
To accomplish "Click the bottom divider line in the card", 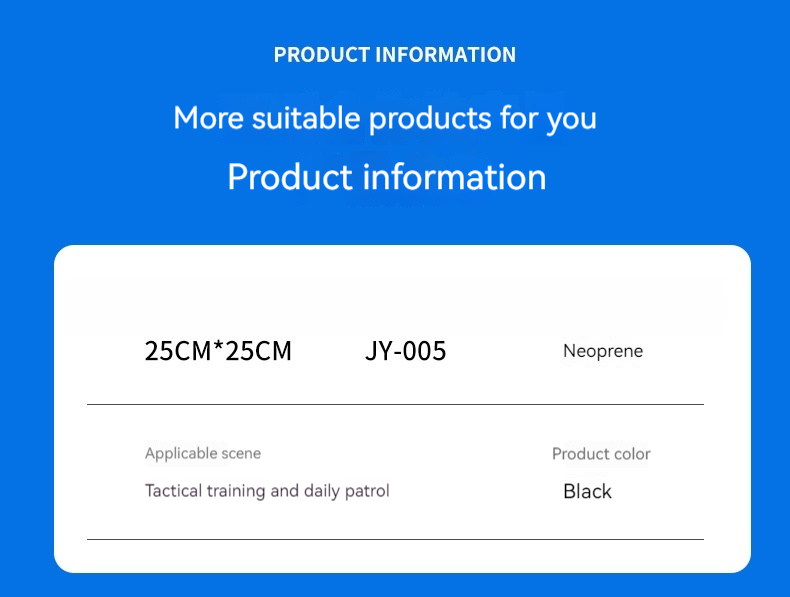I will click(395, 539).
